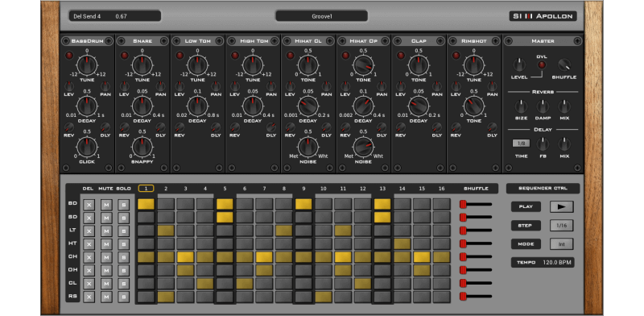This screenshot has height=316, width=644.
Task: Click the CH row shuffle slider
Action: click(x=476, y=256)
